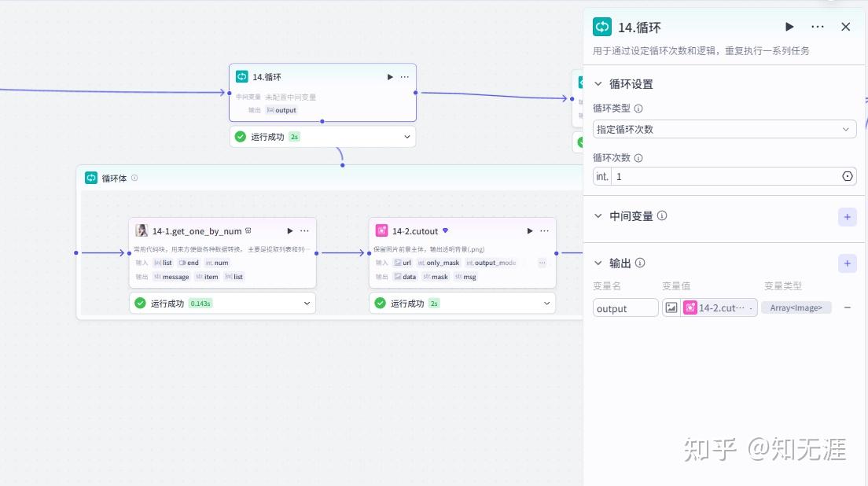Show info for 输出
Viewport: 868px width, 486px height.
pyautogui.click(x=640, y=263)
